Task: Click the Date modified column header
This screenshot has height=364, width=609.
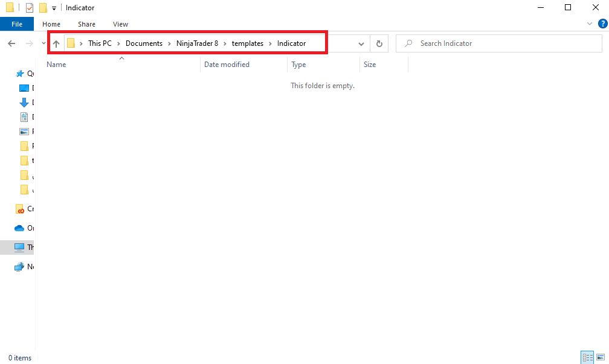Action: tap(227, 64)
